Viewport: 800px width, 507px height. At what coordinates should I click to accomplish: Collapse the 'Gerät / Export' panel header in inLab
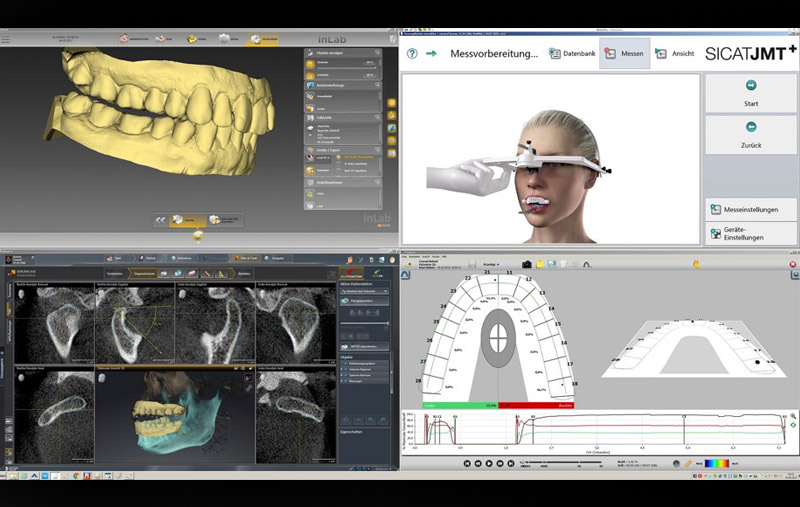pos(343,150)
